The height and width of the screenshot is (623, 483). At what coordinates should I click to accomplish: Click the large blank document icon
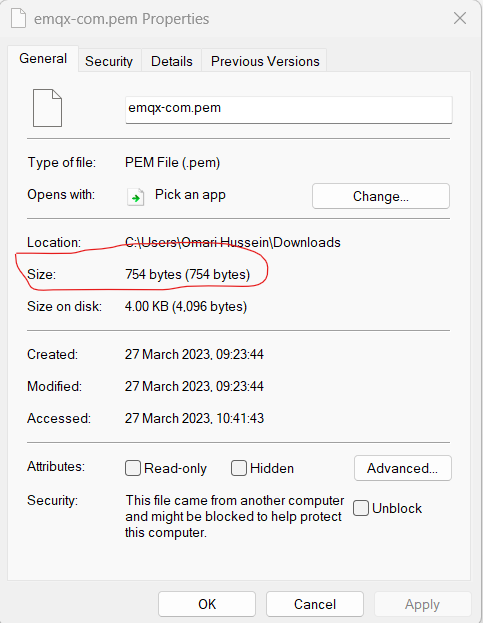[47, 108]
